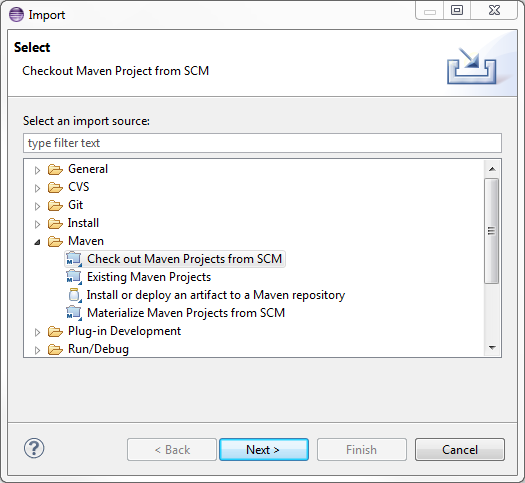Click the Eclipse icon in the title bar
525x483 pixels.
(16, 15)
